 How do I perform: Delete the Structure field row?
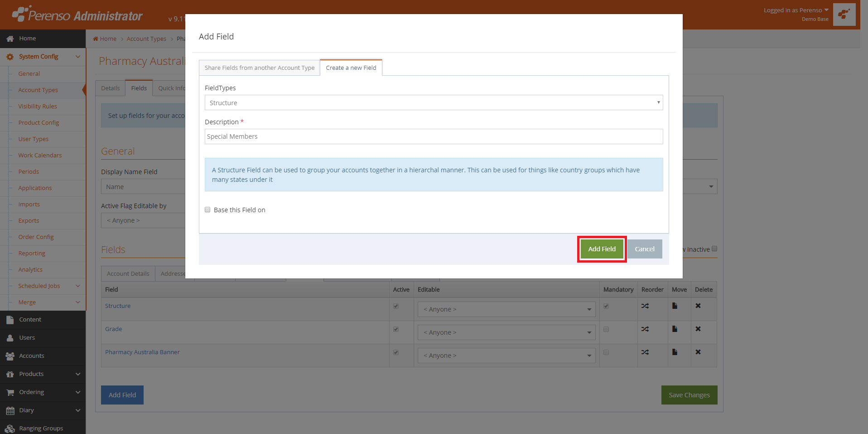(x=698, y=306)
